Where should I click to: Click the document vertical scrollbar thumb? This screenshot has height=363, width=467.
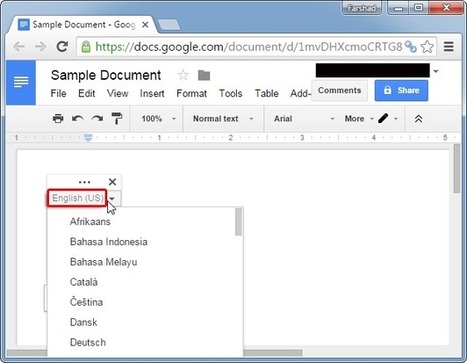pyautogui.click(x=457, y=168)
